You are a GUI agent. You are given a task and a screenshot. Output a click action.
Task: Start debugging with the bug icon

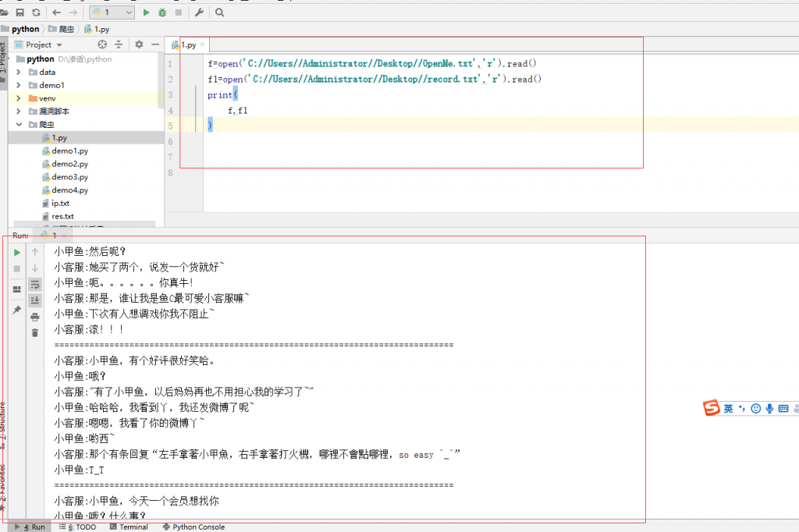162,12
